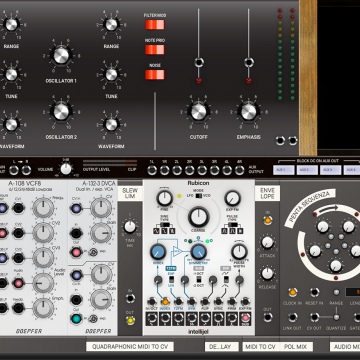The height and width of the screenshot is (360, 360).
Task: Toggle the FILTERMOD red rocker switch
Action: pyautogui.click(x=155, y=25)
